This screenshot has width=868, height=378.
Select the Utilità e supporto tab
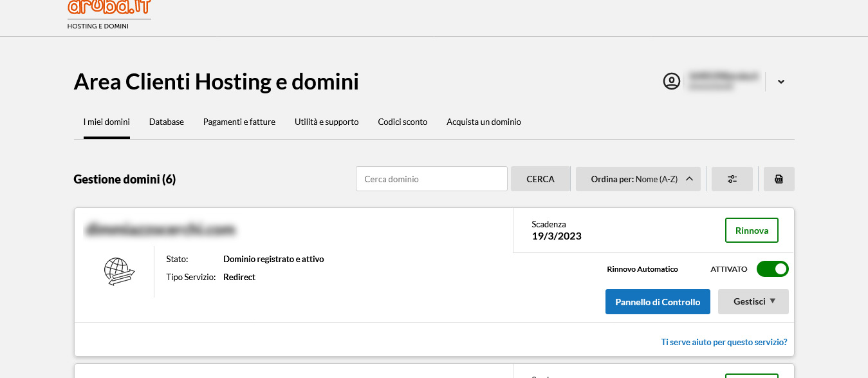(327, 122)
